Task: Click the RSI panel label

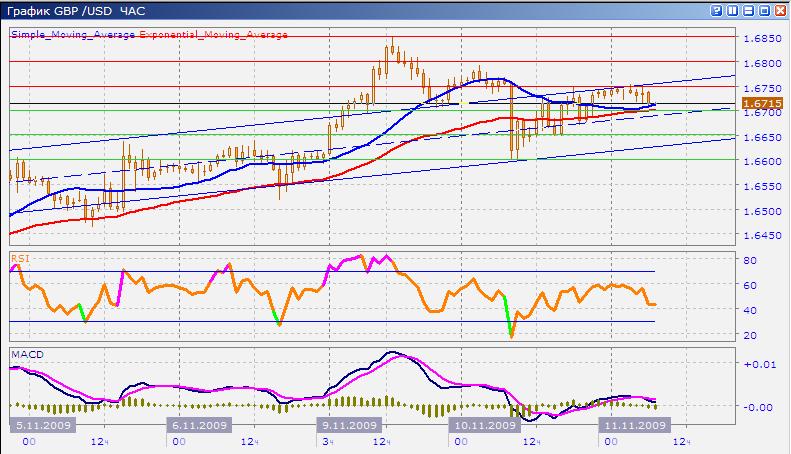Action: click(x=19, y=257)
